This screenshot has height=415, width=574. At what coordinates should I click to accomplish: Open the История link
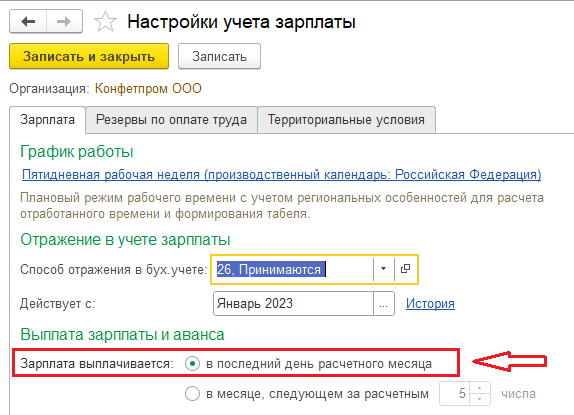[430, 303]
